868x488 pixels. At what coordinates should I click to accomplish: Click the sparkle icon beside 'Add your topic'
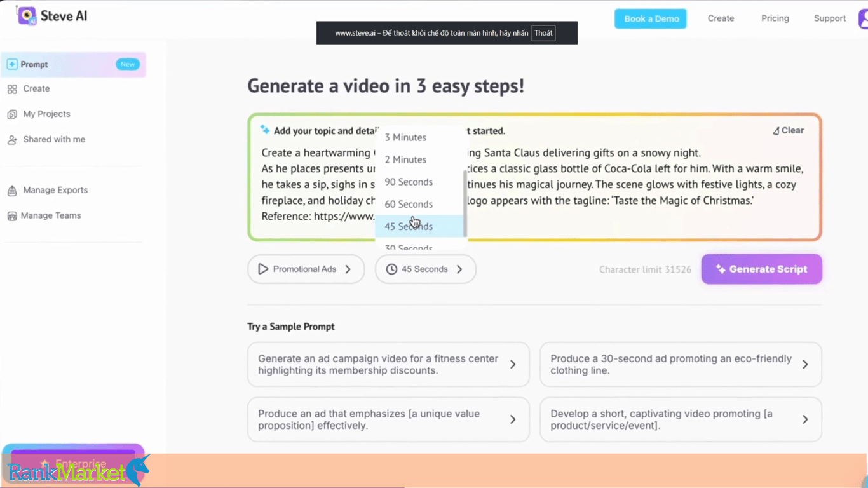click(265, 130)
